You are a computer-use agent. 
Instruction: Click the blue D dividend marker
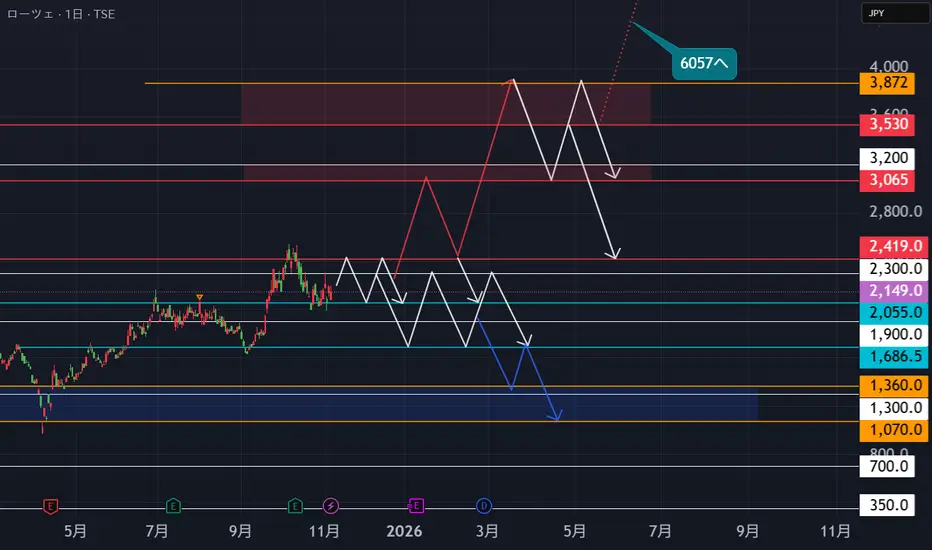(x=484, y=506)
